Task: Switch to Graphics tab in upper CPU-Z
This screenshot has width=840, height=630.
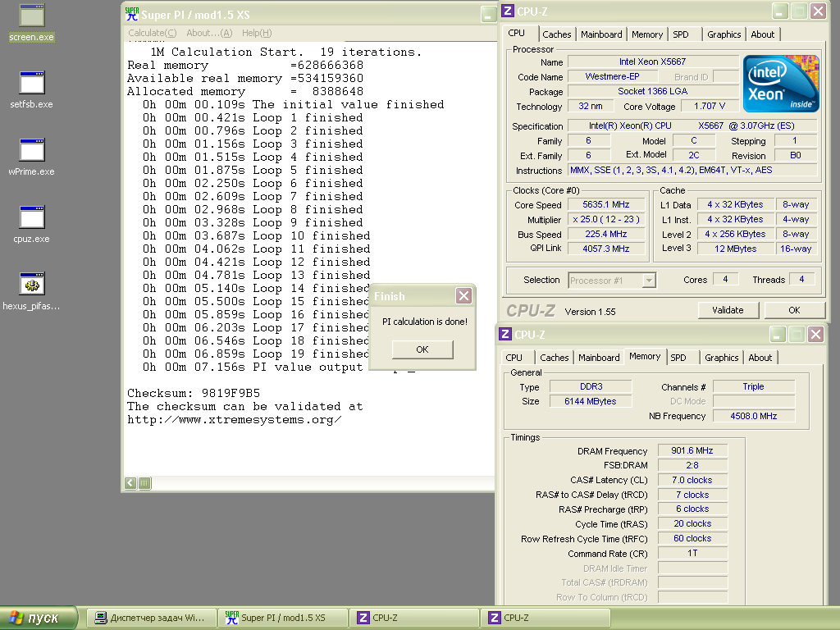Action: 724,34
